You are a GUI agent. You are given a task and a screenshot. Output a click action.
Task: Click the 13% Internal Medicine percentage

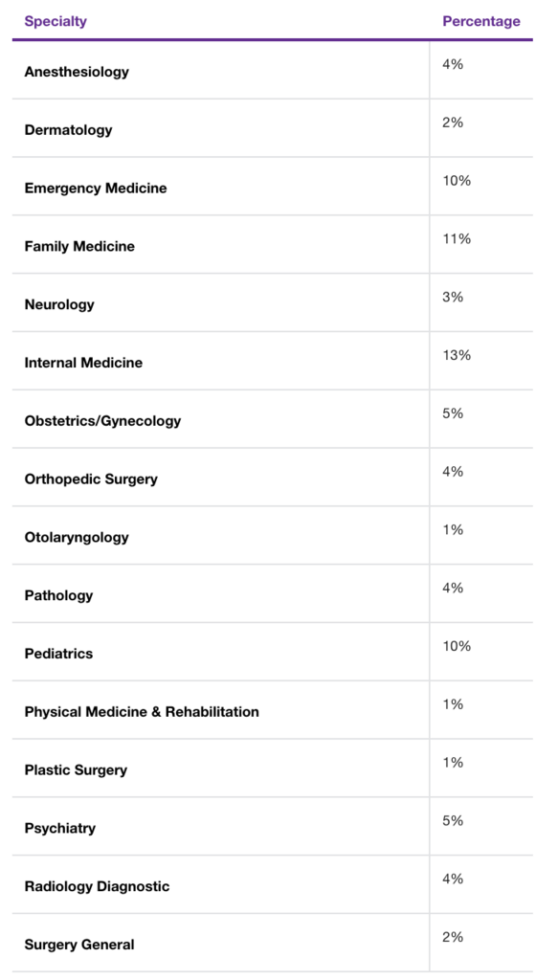(457, 355)
